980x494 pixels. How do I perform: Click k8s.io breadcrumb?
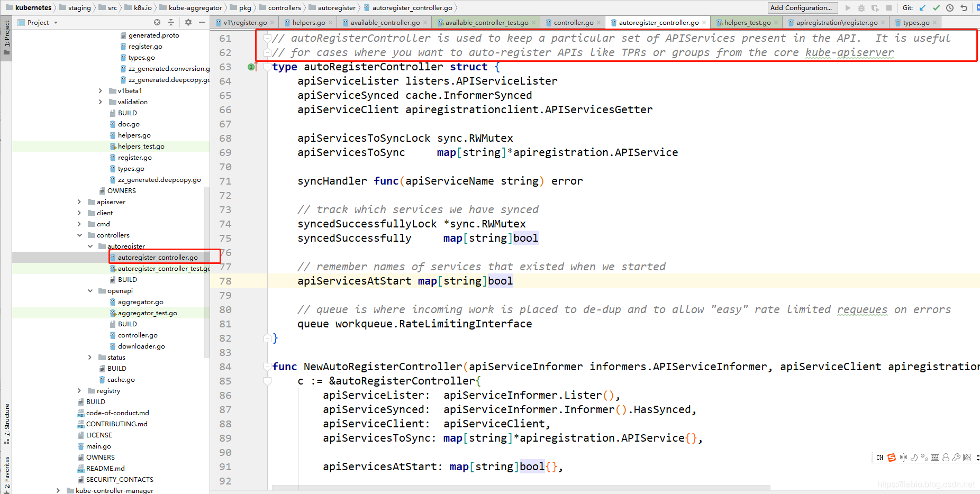coord(142,8)
